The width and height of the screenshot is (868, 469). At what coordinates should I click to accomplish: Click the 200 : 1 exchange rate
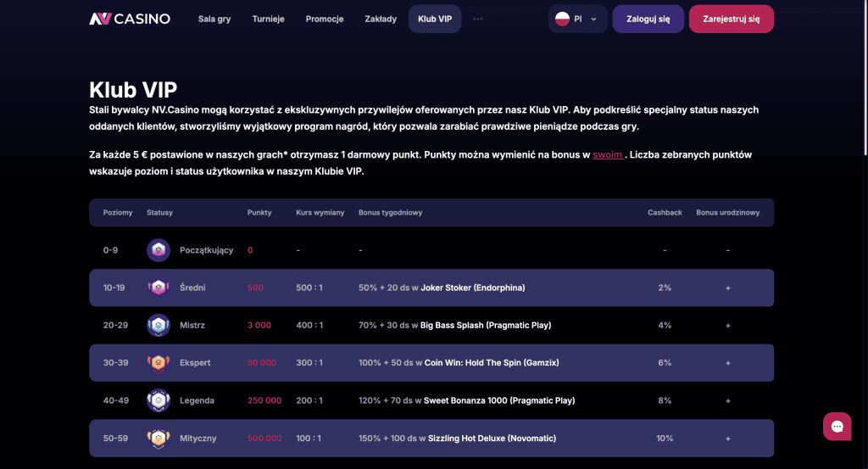[x=309, y=400]
